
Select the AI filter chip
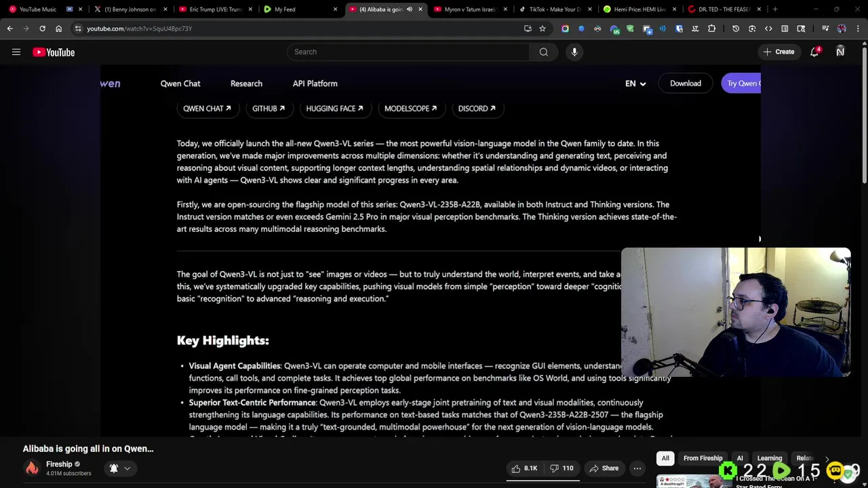[x=740, y=459]
